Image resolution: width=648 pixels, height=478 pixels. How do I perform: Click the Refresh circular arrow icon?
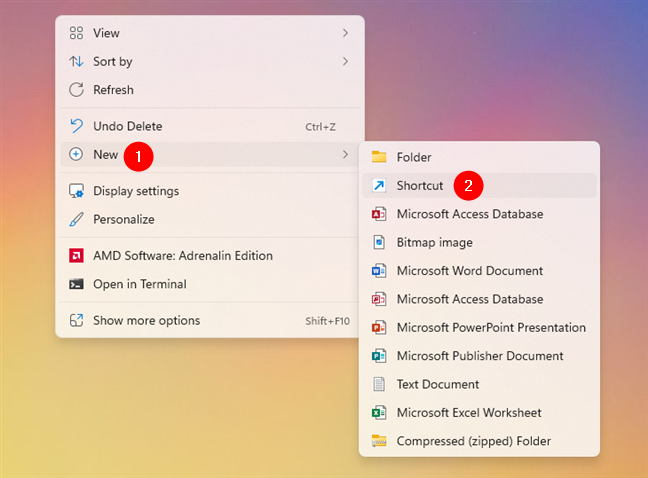tap(76, 90)
